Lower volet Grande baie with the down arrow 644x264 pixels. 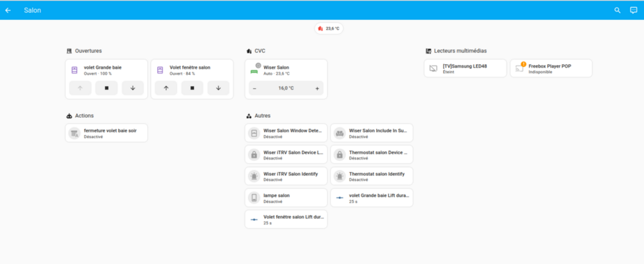coord(133,88)
